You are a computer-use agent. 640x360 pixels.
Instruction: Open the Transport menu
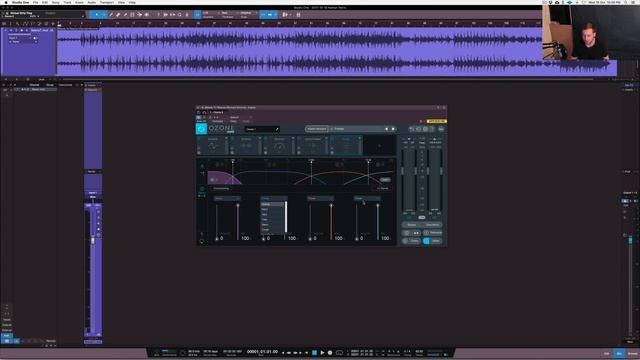click(107, 2)
